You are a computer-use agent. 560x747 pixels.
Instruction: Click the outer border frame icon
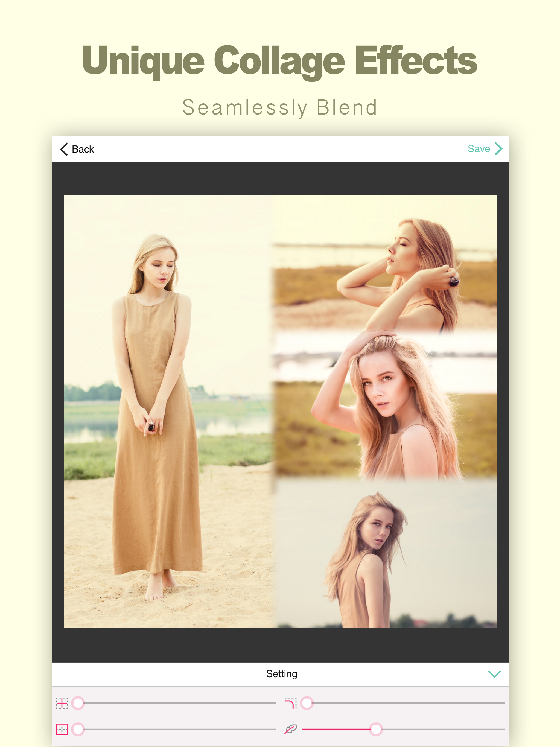[x=62, y=730]
